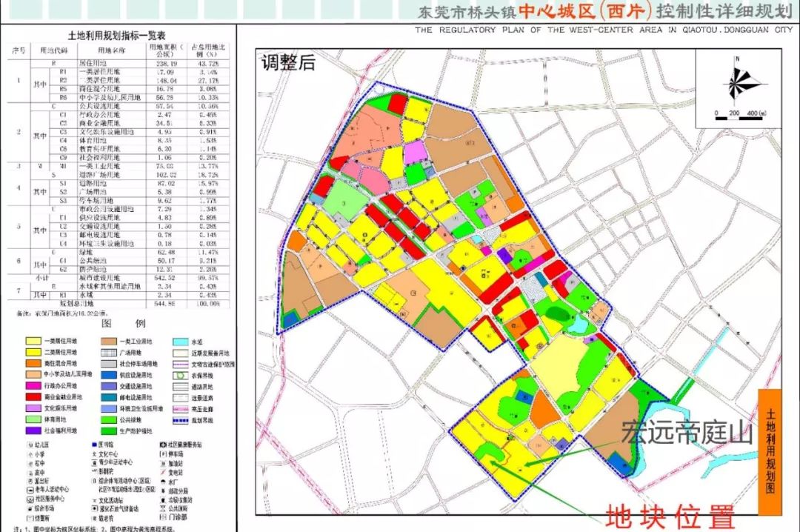800x532 pixels.
Task: Select the substation (变电站) lightning icon
Action: click(161, 472)
